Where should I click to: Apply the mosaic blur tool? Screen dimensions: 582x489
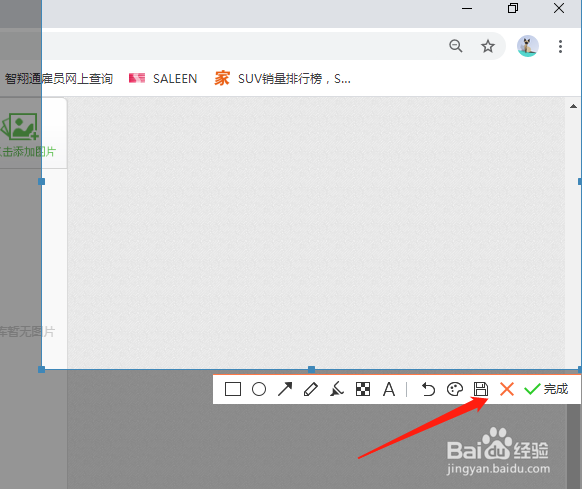363,389
